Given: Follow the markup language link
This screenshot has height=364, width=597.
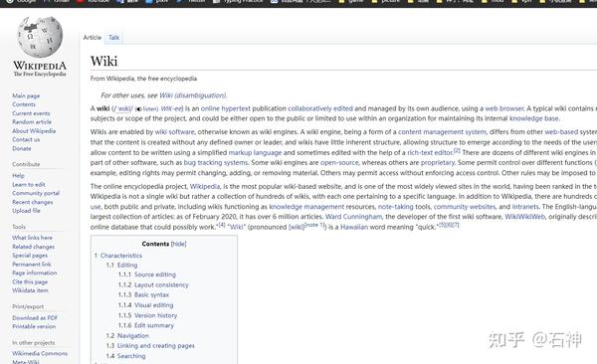Looking at the screenshot, I should click(255, 153).
